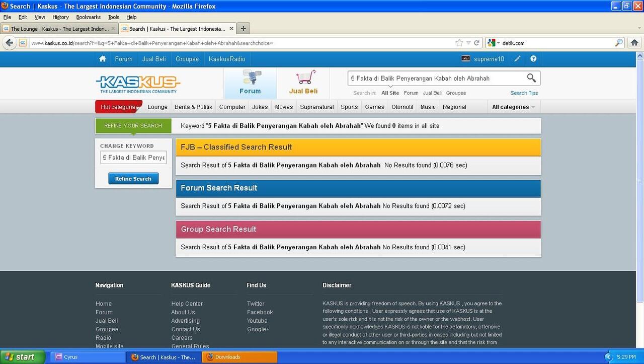Image resolution: width=644 pixels, height=364 pixels.
Task: Expand the All categories dropdown
Action: (x=513, y=107)
